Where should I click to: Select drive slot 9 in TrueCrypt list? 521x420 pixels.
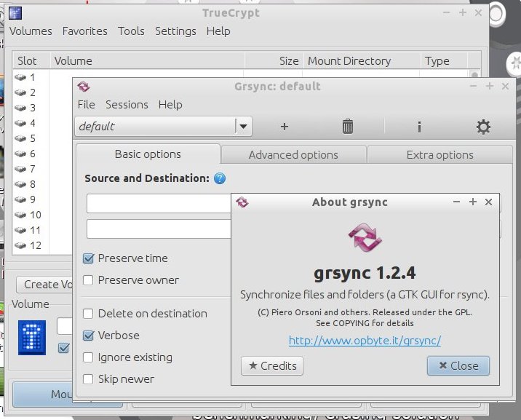(x=25, y=199)
